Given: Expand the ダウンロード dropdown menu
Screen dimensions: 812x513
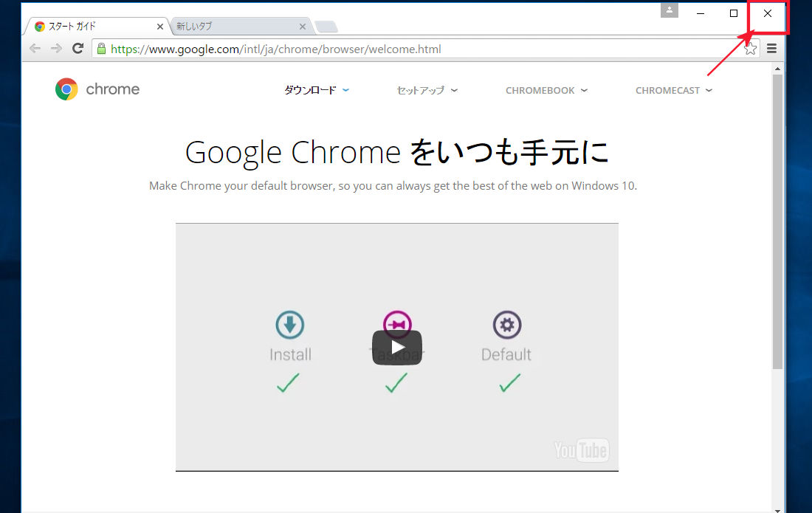Looking at the screenshot, I should point(317,90).
